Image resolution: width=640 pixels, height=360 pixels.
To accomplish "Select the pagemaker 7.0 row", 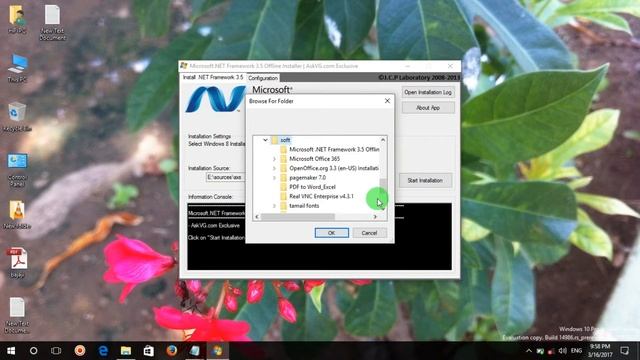I will pyautogui.click(x=307, y=178).
